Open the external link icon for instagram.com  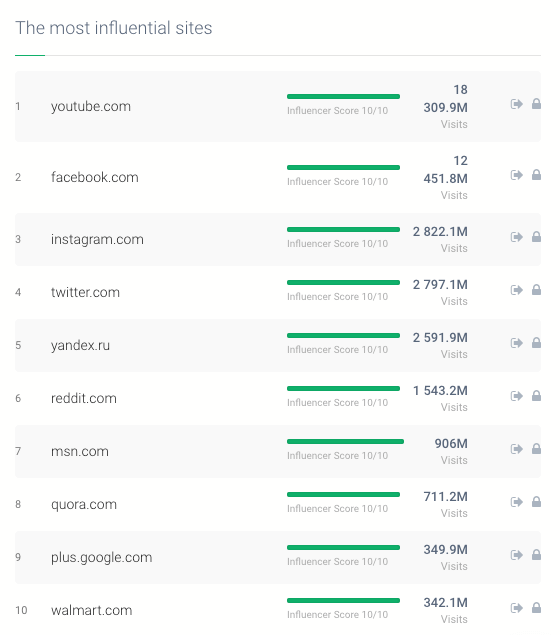[x=516, y=237]
